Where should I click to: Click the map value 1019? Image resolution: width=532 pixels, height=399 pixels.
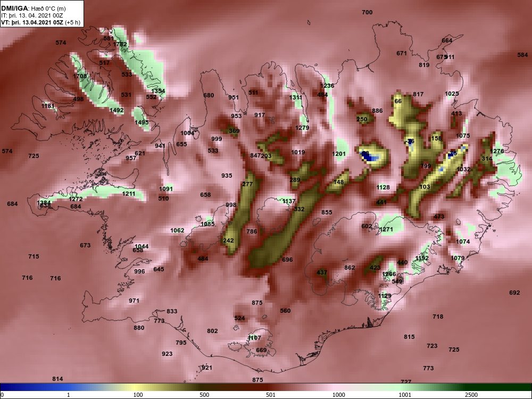[298, 153]
